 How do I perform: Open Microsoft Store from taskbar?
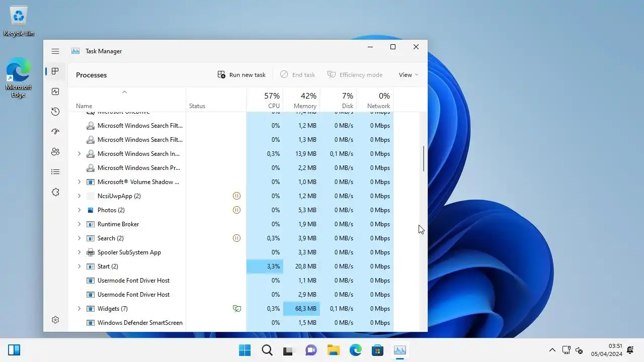point(377,350)
